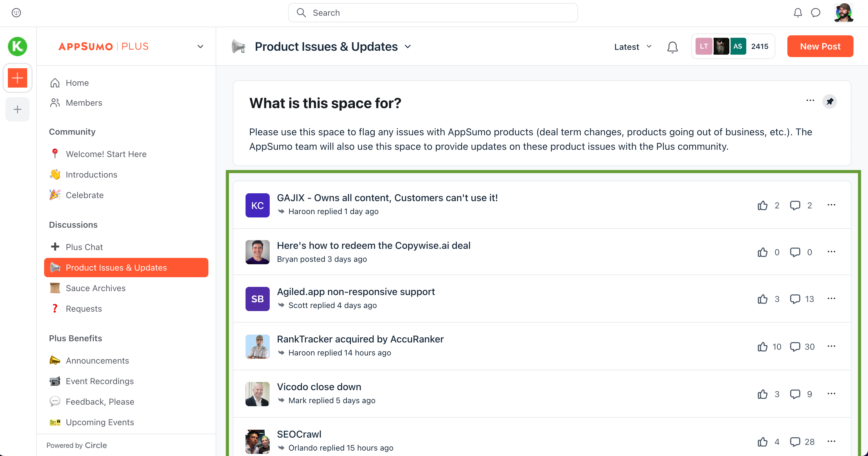Open more options for Copywise.ai post
868x456 pixels.
831,252
